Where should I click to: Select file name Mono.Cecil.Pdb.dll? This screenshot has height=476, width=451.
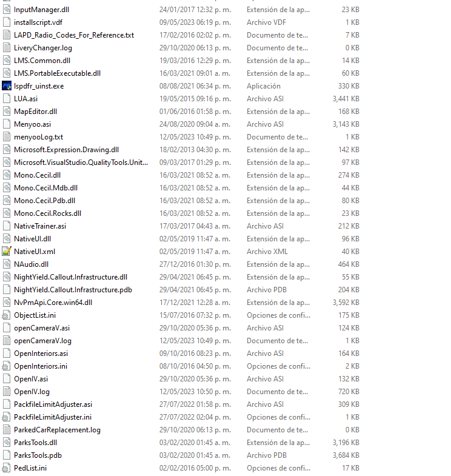pyautogui.click(x=45, y=201)
